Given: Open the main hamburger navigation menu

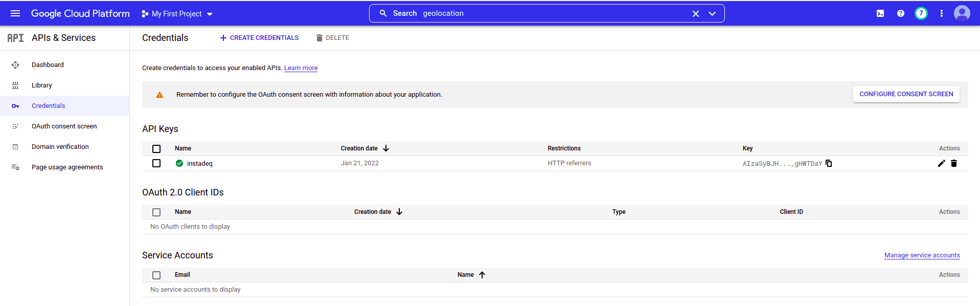Looking at the screenshot, I should 15,13.
